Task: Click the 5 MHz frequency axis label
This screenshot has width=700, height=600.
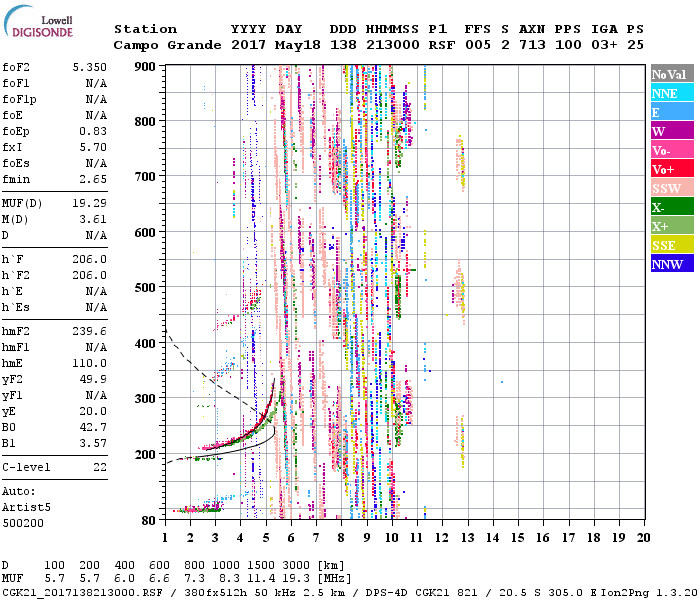Action: pyautogui.click(x=266, y=538)
